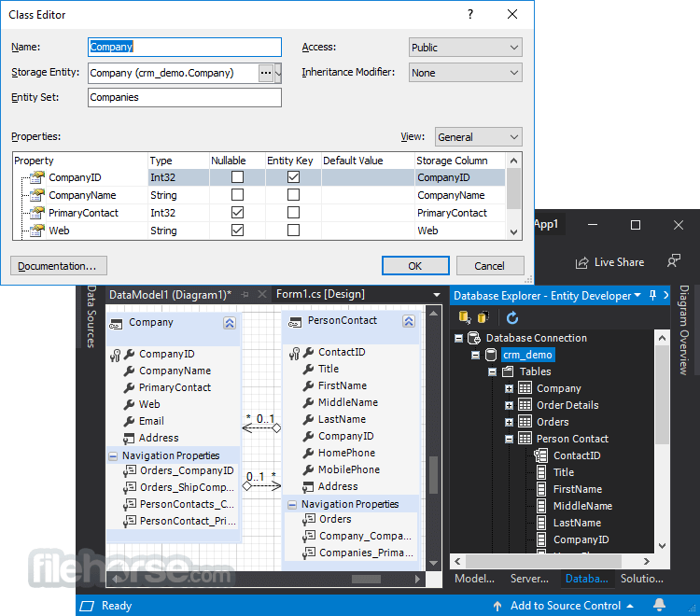Click the Order Details table icon in tree
The height and width of the screenshot is (616, 700).
click(525, 405)
